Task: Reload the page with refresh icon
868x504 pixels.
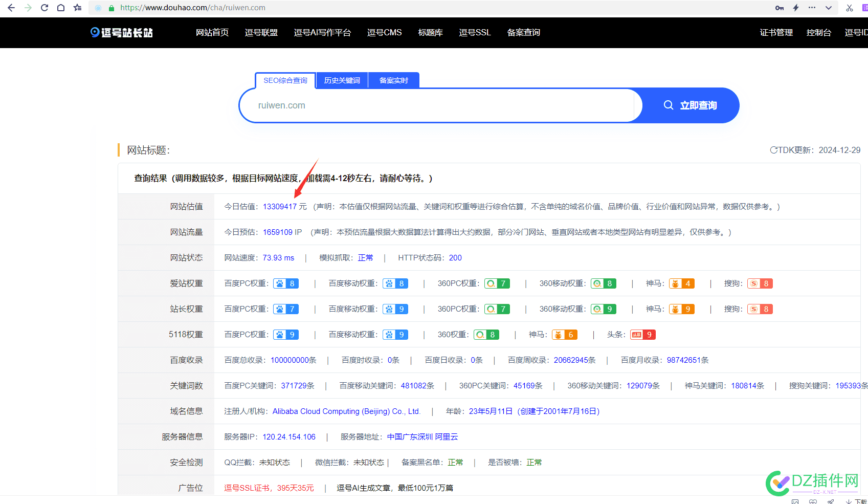Action: pos(44,8)
